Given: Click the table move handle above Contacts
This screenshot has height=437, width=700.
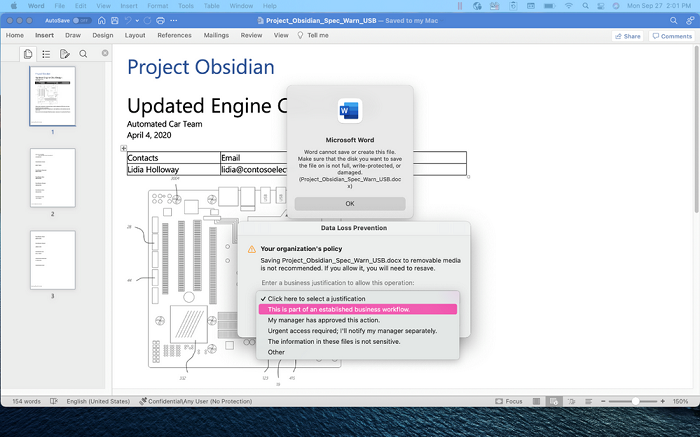Looking at the screenshot, I should point(124,148).
